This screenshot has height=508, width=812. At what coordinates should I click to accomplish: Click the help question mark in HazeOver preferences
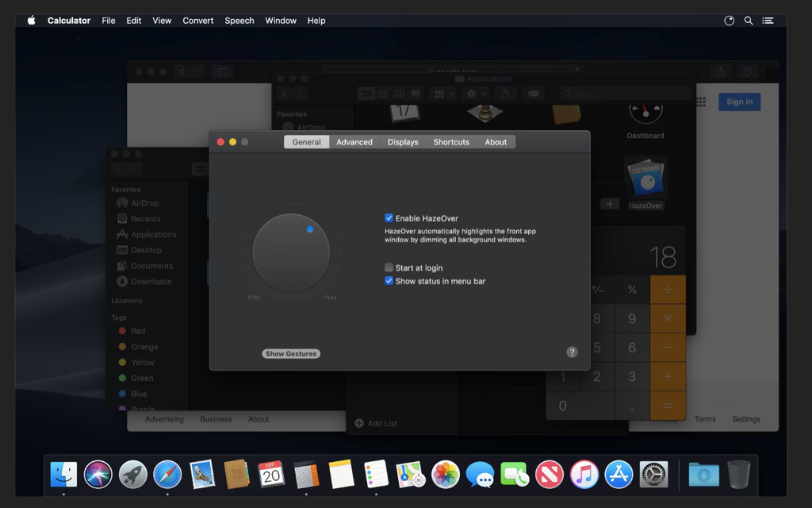click(572, 352)
